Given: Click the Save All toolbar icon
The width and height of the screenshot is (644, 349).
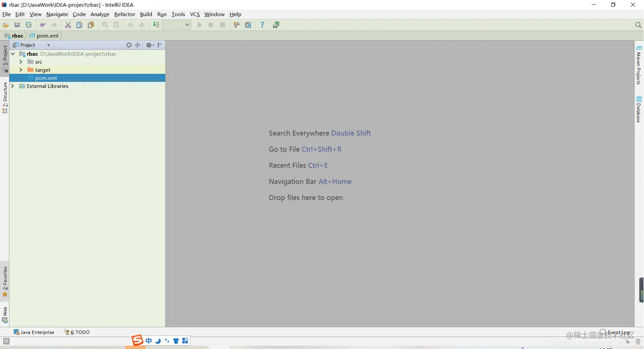Looking at the screenshot, I should tap(17, 25).
